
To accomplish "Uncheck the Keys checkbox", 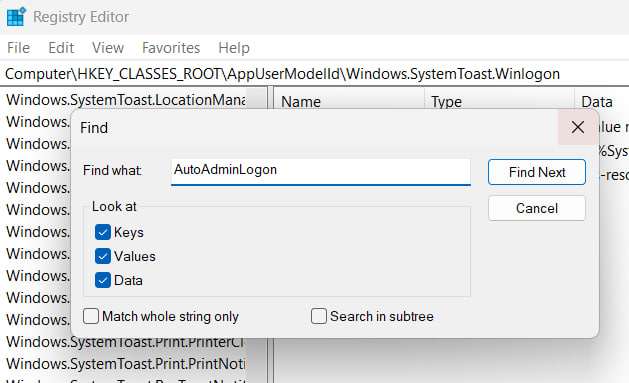I will point(103,232).
